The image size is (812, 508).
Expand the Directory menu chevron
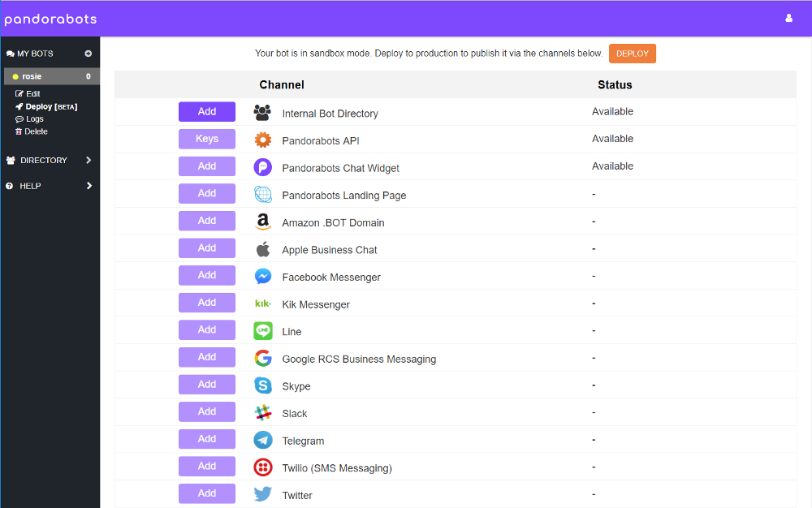[89, 161]
